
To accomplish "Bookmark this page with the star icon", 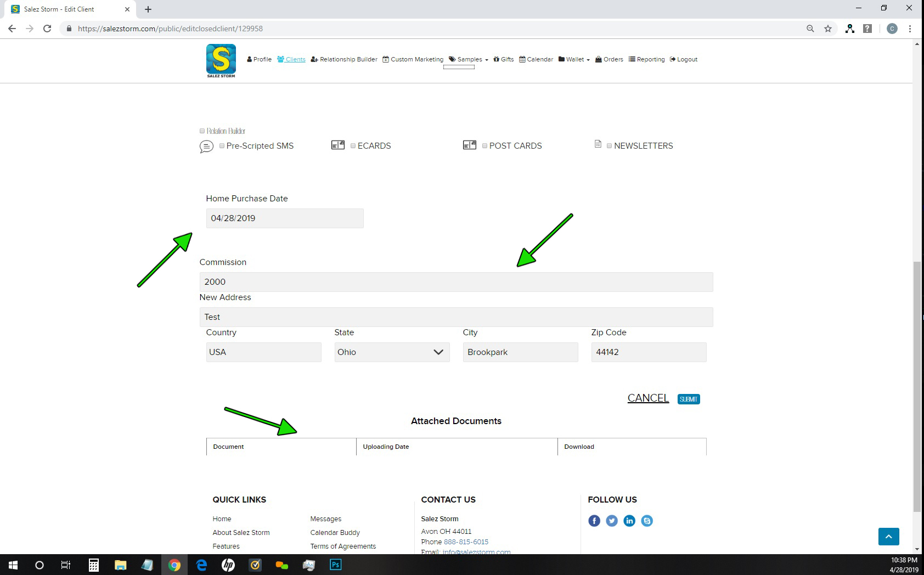I will pyautogui.click(x=827, y=29).
